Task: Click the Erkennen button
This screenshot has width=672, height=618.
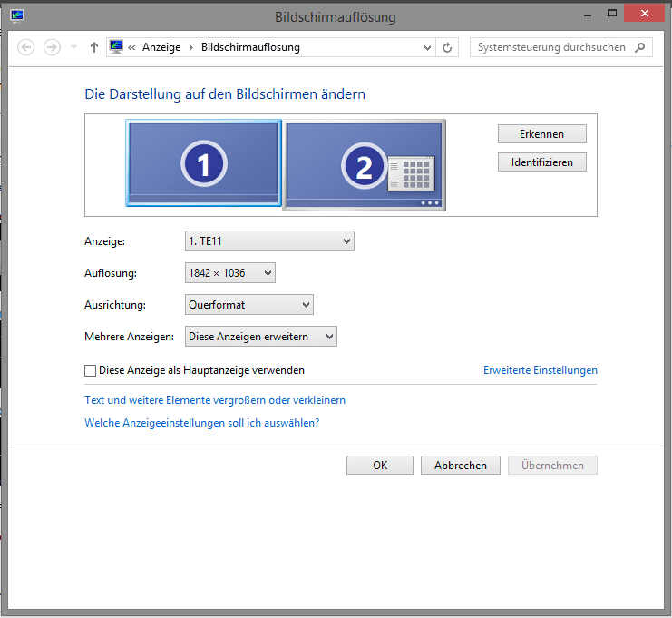Action: coord(541,134)
